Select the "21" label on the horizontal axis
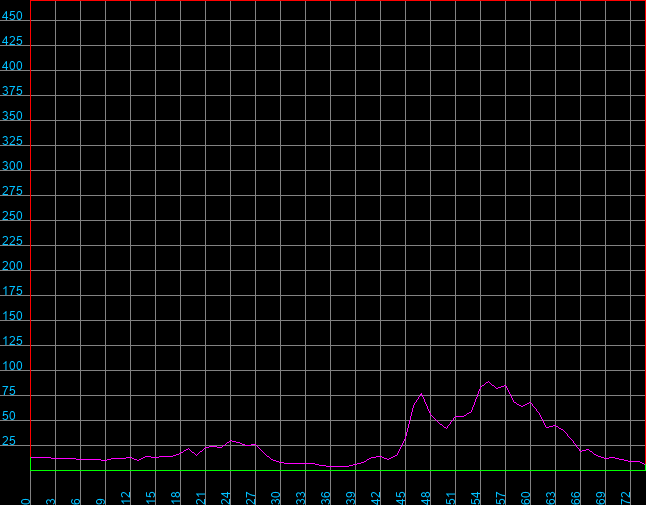The image size is (646, 505). click(201, 498)
